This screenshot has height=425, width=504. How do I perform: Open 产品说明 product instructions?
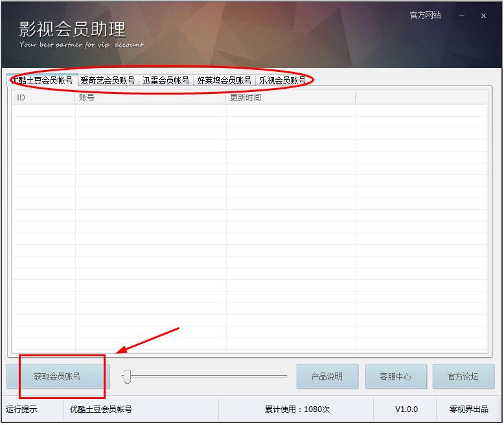tap(327, 376)
